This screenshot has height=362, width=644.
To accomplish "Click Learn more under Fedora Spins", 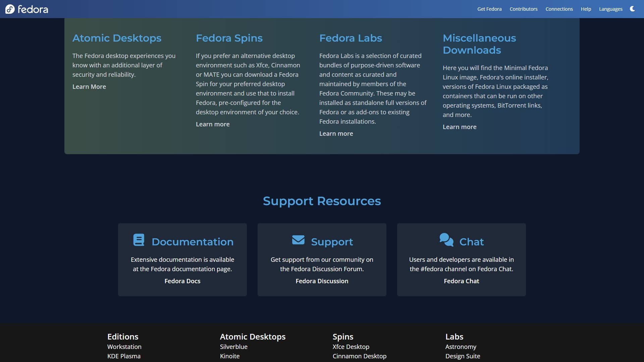I will click(x=213, y=124).
